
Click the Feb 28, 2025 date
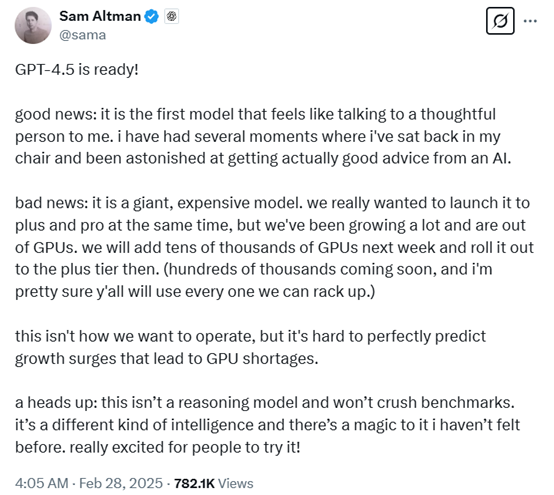(x=121, y=483)
